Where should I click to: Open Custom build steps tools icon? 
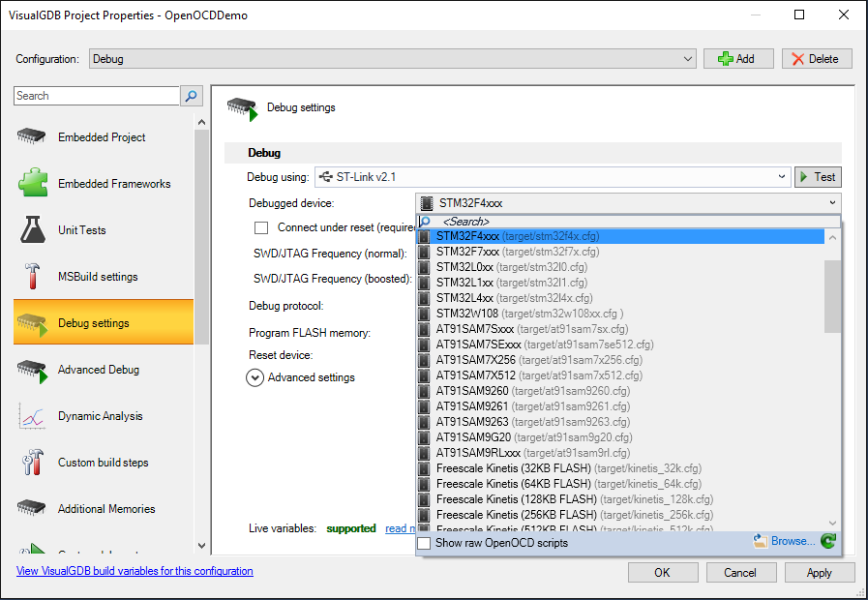coord(33,463)
